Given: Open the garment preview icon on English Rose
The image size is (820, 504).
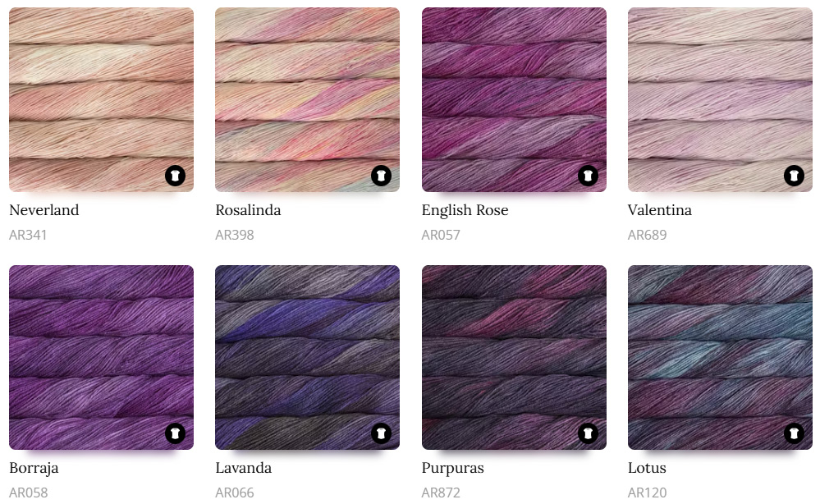Looking at the screenshot, I should 588,176.
